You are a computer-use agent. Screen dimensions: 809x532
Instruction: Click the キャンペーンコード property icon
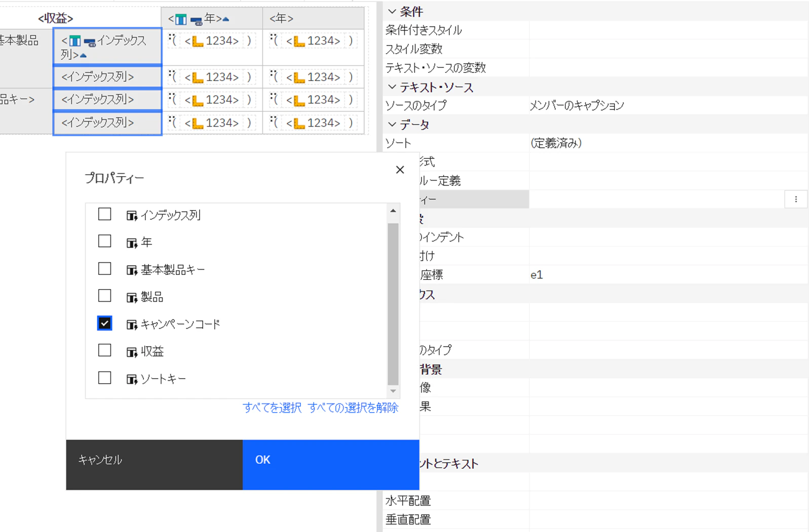click(x=132, y=324)
